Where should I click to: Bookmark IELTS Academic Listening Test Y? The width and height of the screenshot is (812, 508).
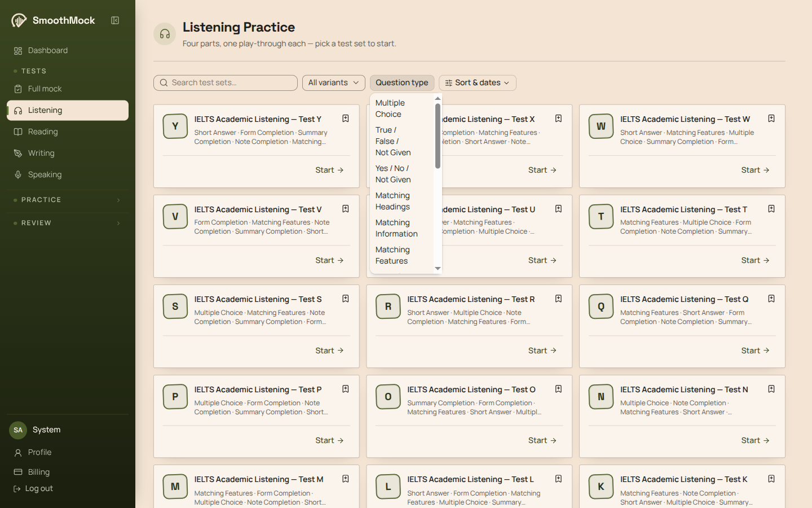coord(346,119)
